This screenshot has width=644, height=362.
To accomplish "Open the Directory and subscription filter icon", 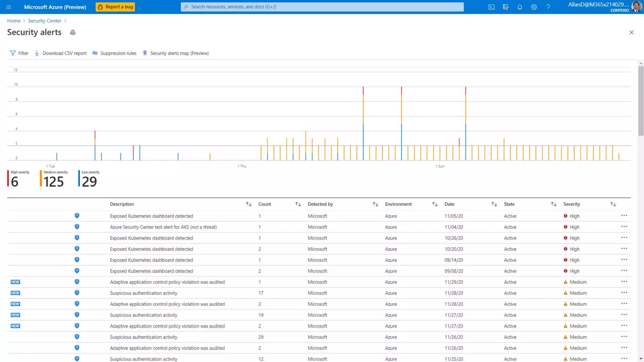I will [x=505, y=7].
